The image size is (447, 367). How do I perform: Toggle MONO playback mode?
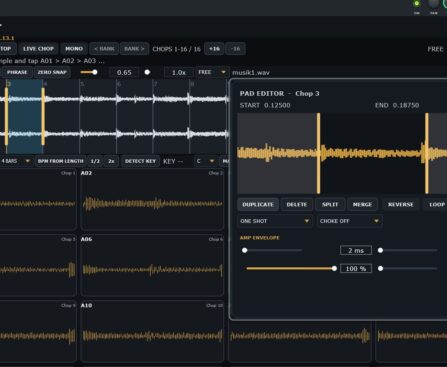coord(74,49)
